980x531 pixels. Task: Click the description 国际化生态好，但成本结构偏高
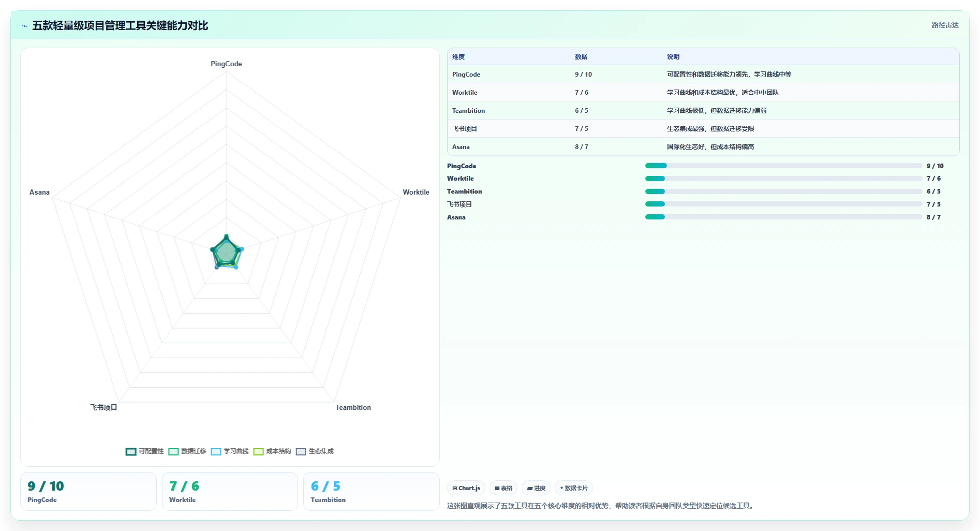click(x=710, y=147)
